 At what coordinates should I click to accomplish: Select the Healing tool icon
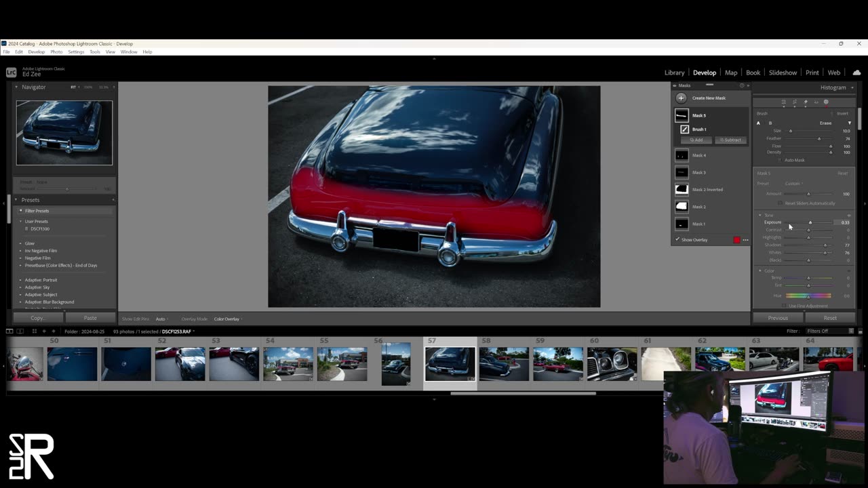(806, 102)
